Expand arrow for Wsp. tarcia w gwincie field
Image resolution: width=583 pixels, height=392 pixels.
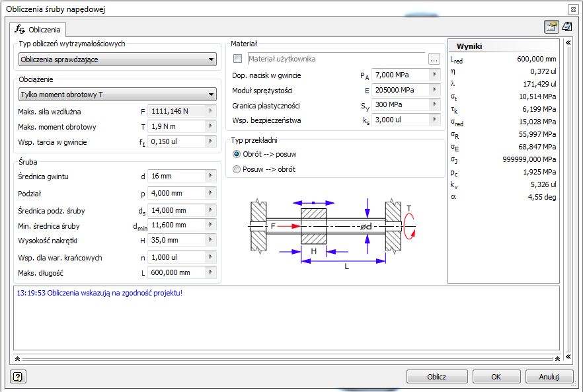click(210, 141)
